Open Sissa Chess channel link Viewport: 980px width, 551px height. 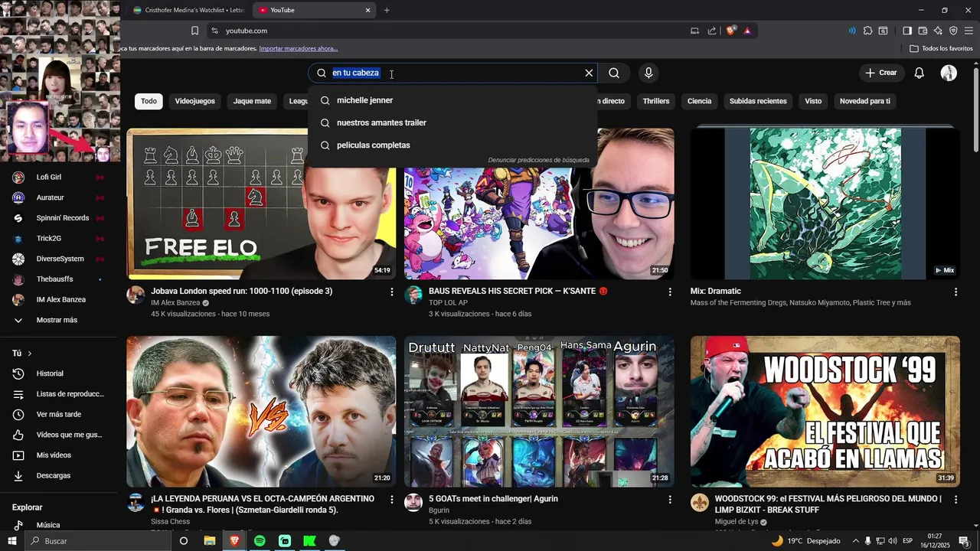point(170,521)
